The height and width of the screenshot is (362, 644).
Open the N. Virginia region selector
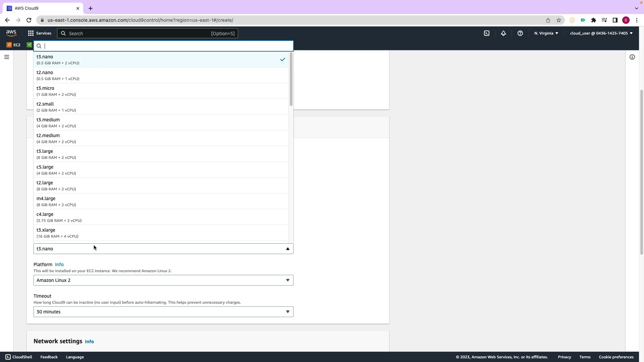(546, 33)
